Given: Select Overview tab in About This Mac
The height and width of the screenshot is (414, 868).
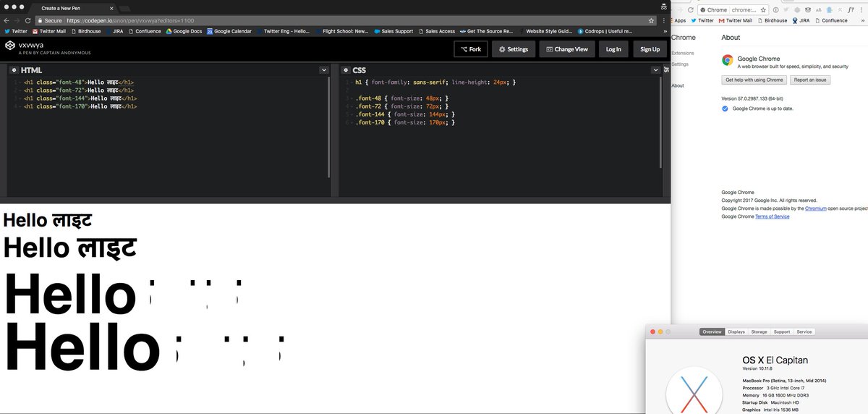Looking at the screenshot, I should pos(712,331).
